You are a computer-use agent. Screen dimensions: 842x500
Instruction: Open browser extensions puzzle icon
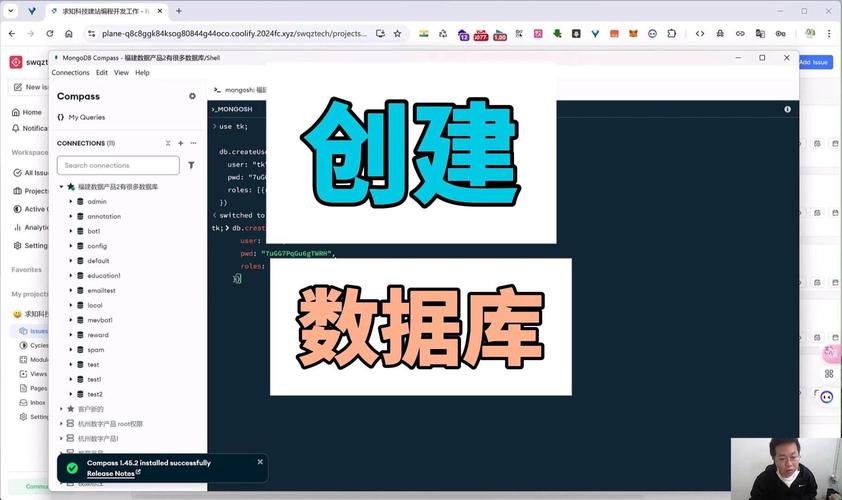pyautogui.click(x=671, y=33)
